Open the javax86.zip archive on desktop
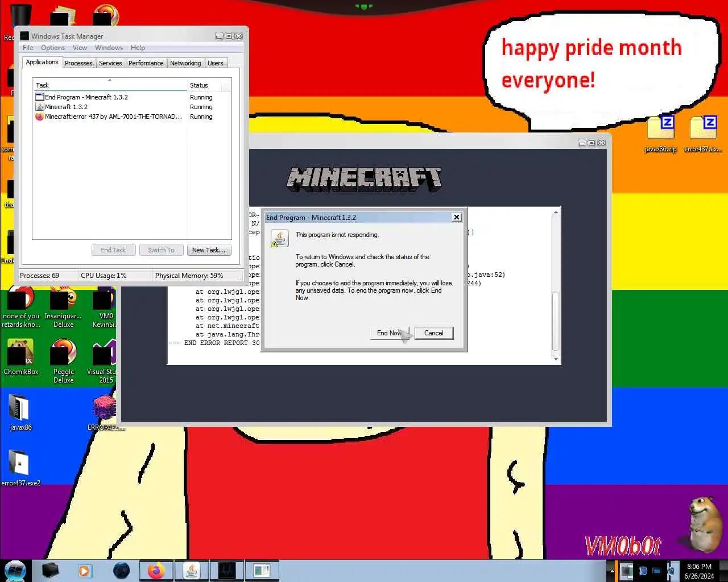 click(660, 134)
